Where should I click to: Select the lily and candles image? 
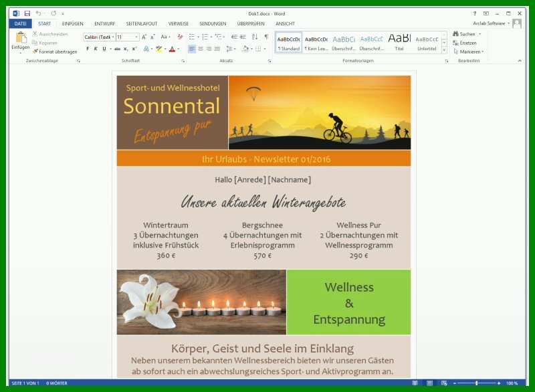click(201, 302)
